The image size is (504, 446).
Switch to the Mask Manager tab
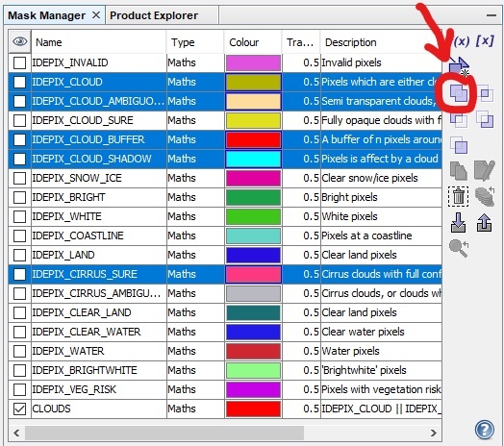46,15
